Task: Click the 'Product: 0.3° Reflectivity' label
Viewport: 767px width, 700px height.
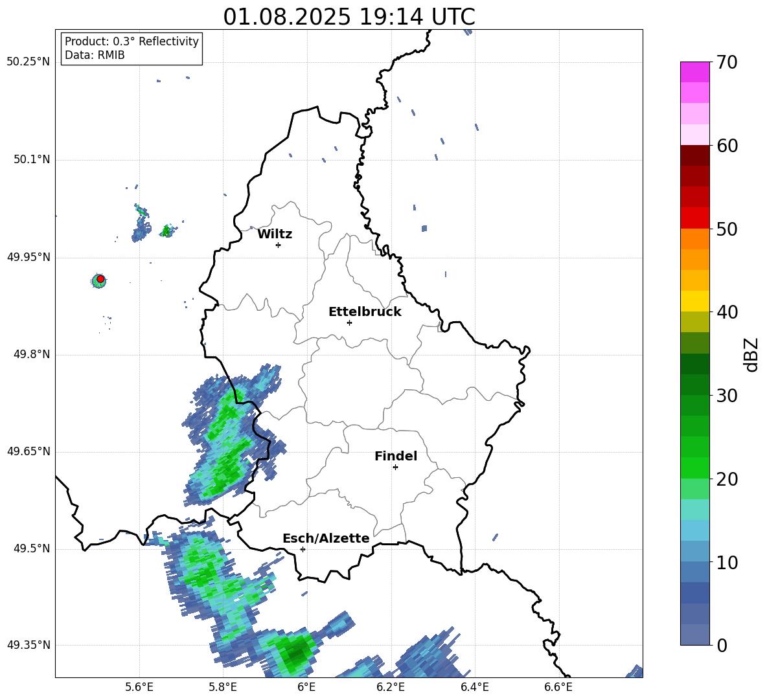Action: [132, 41]
